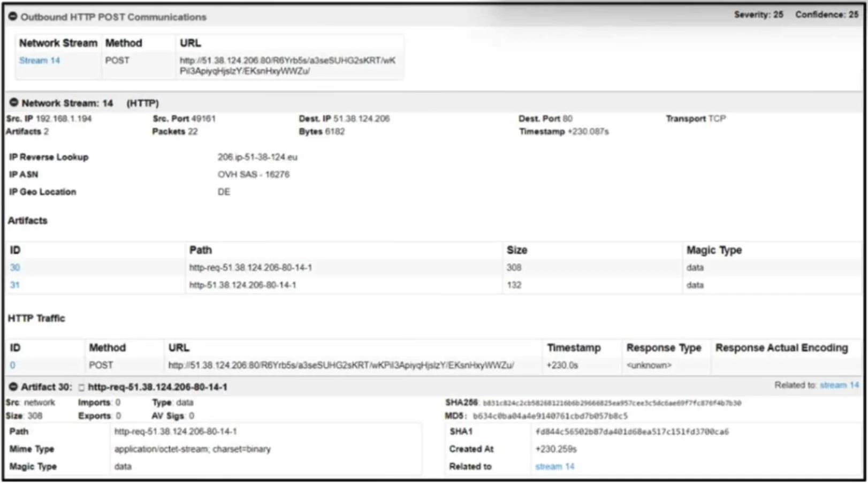Click the Confidence: 25 label
This screenshot has height=483, width=868.
click(x=827, y=14)
